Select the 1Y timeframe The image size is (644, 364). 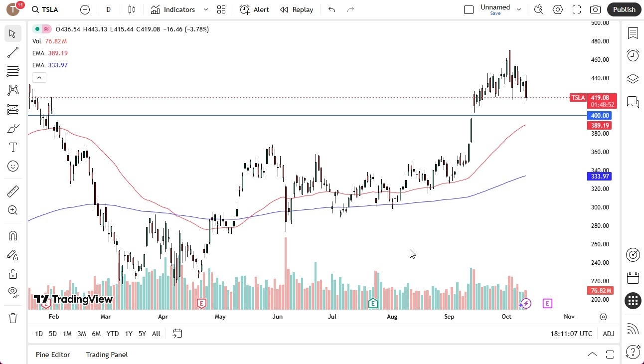click(128, 334)
